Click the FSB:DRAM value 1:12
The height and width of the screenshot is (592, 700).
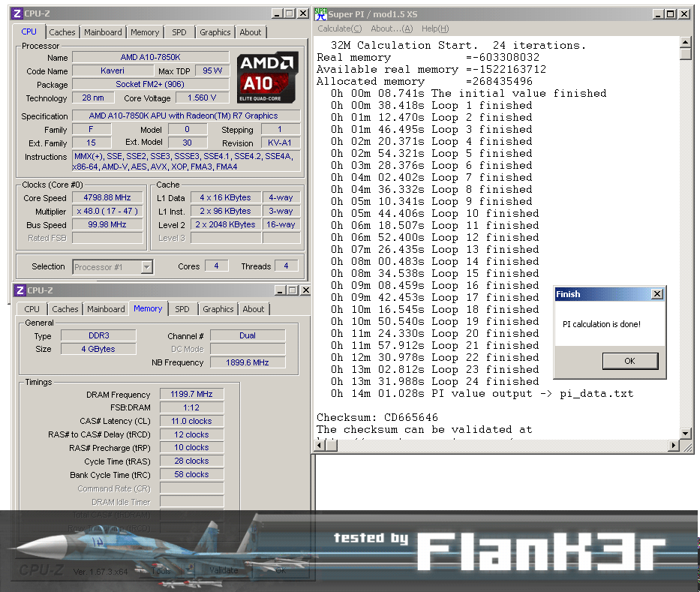tap(191, 407)
